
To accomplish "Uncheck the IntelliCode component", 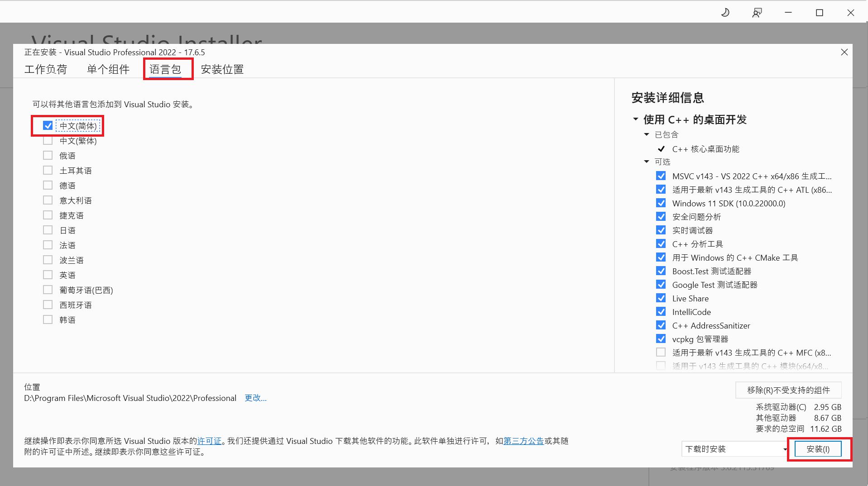I will pos(661,312).
